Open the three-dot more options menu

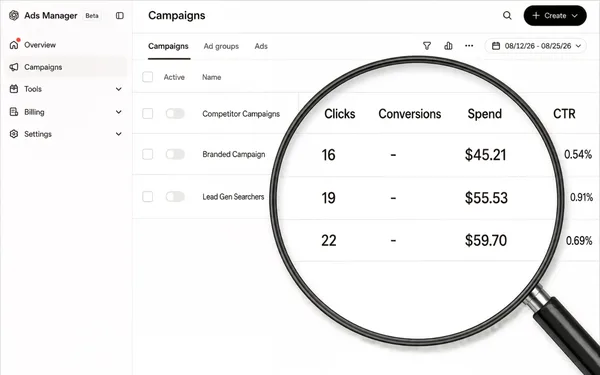coord(469,46)
